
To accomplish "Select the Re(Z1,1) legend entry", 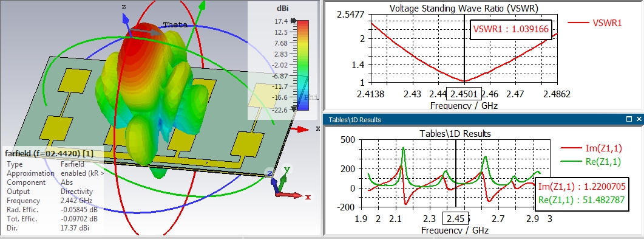I will (x=591, y=162).
